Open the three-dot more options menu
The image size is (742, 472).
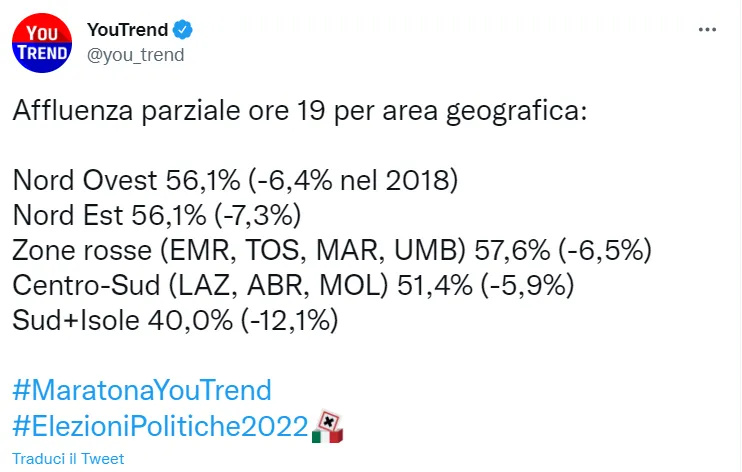[x=707, y=31]
